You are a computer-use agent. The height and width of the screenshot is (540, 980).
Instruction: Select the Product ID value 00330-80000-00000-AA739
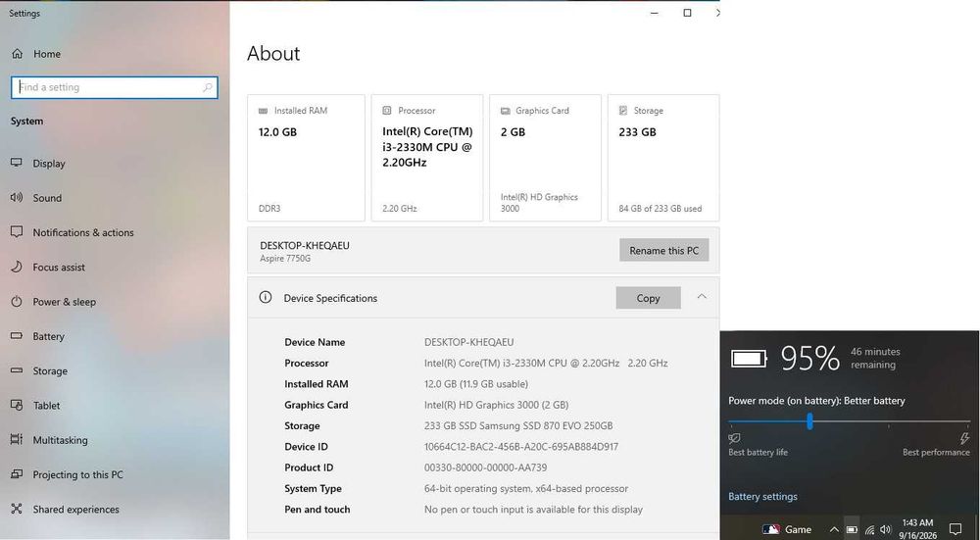pos(486,467)
